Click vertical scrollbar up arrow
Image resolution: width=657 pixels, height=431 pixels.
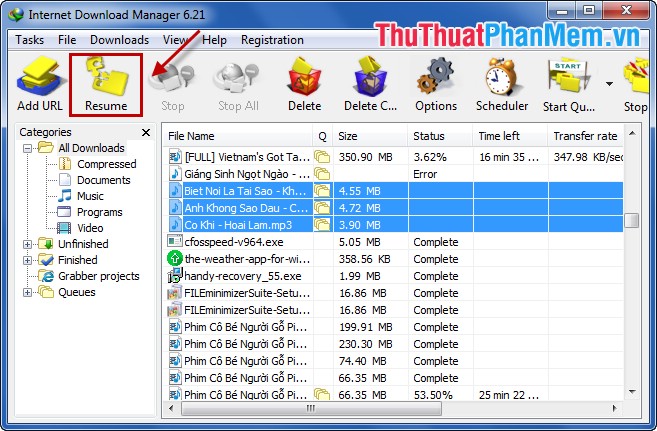632,134
